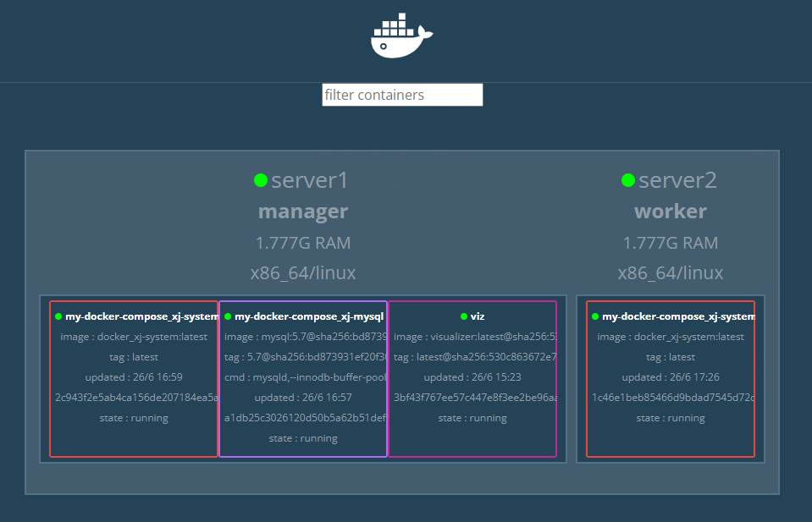Image resolution: width=812 pixels, height=522 pixels.
Task: Click the green status dot beside server1
Action: pos(261,180)
